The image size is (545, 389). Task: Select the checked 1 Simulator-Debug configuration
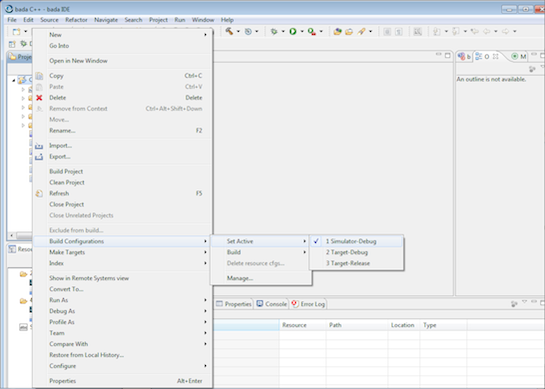[357, 241]
